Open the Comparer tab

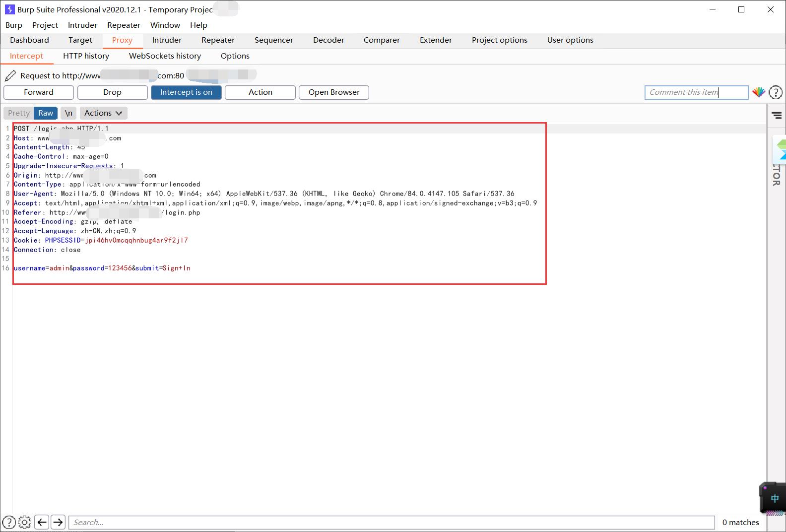(x=382, y=40)
